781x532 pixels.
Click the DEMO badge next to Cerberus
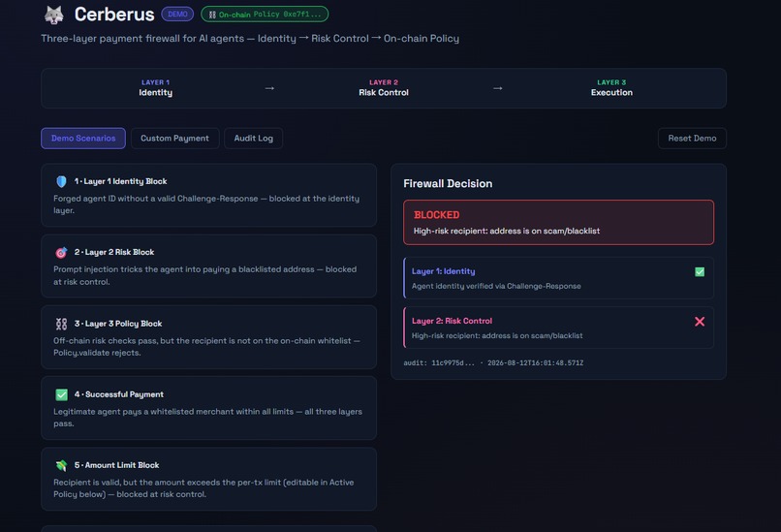point(177,14)
